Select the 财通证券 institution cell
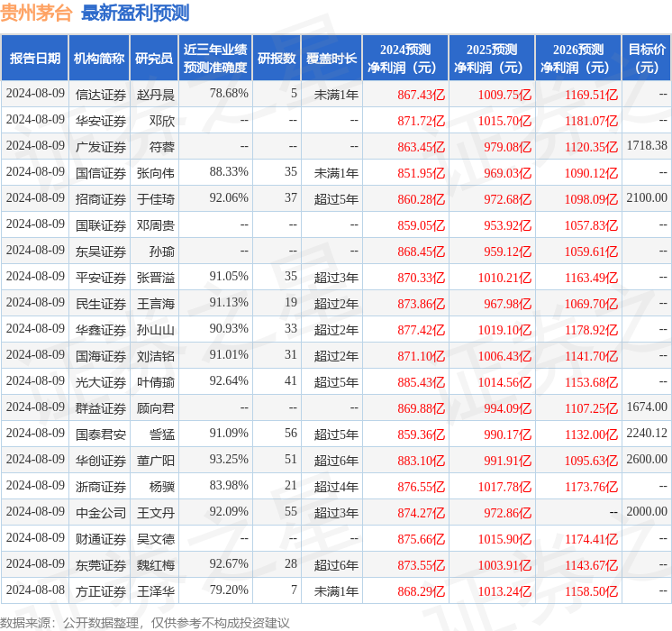The image size is (672, 631). pos(101,539)
